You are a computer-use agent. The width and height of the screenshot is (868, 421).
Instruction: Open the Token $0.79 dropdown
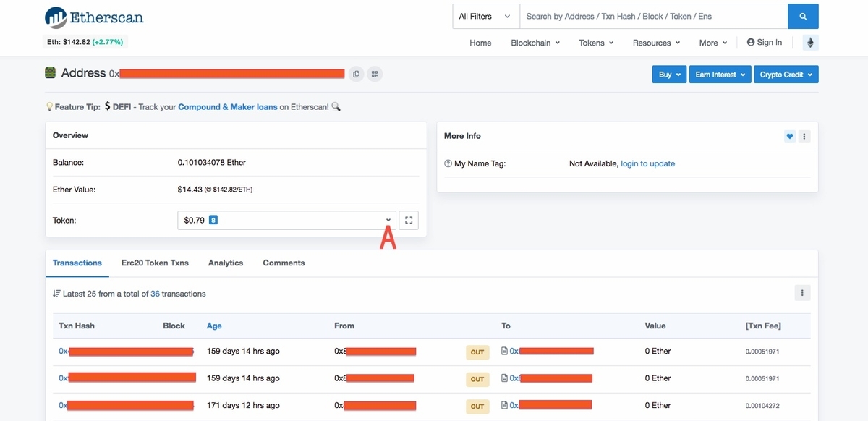286,220
